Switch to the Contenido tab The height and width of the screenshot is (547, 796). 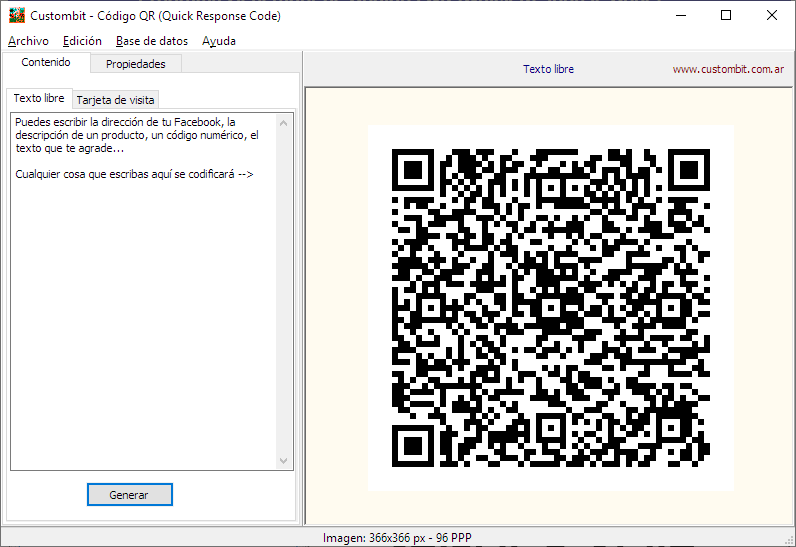coord(46,62)
